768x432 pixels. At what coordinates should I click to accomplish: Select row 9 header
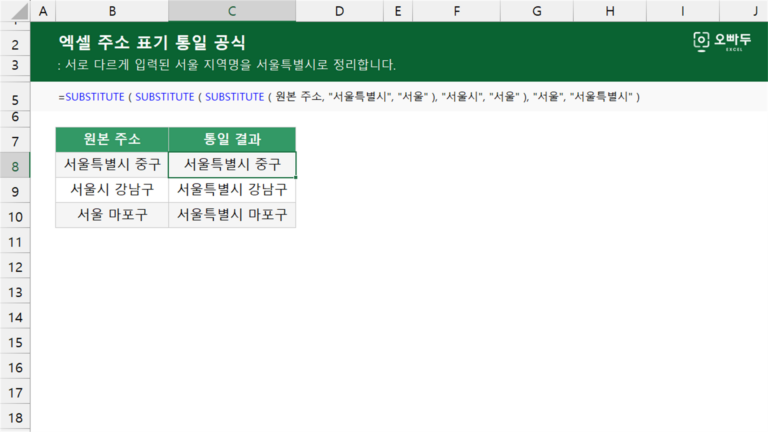tap(15, 192)
